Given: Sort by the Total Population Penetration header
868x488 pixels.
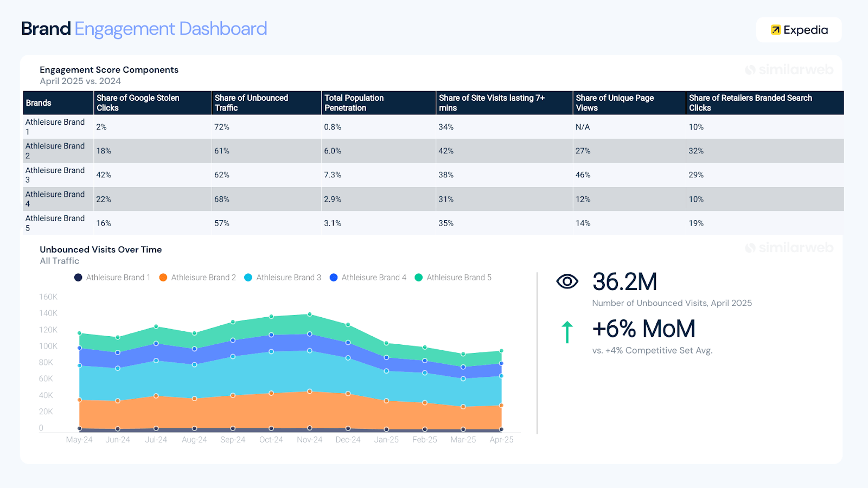Looking at the screenshot, I should tap(354, 102).
